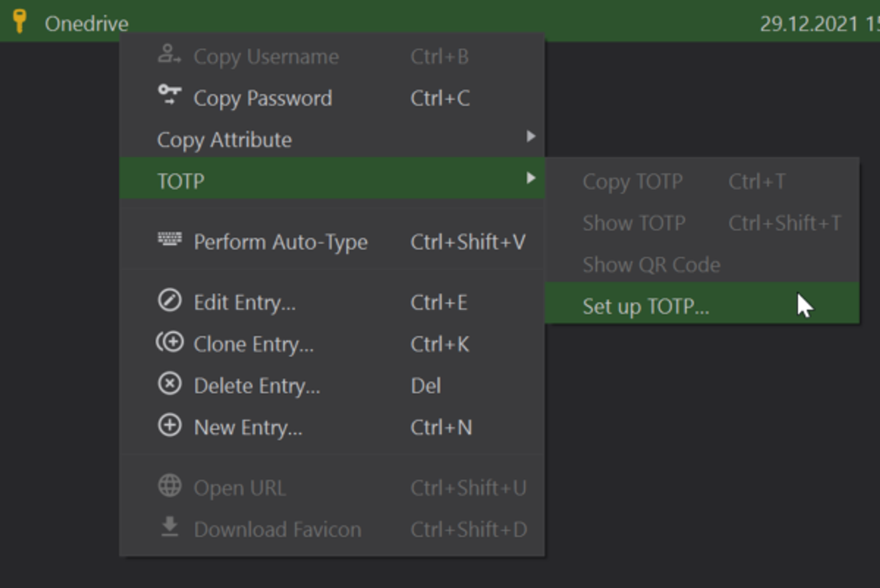Screen dimensions: 880x588
Task: Open the Copy Attribute submenu
Action: [332, 139]
